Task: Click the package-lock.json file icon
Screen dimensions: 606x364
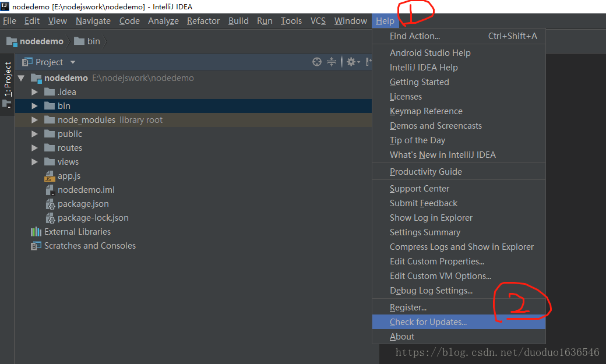Action: click(50, 218)
